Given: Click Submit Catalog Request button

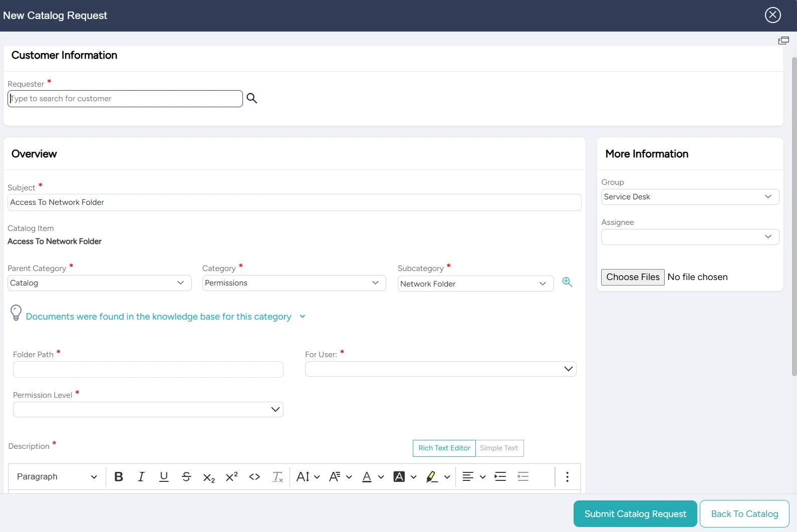Looking at the screenshot, I should pos(635,514).
